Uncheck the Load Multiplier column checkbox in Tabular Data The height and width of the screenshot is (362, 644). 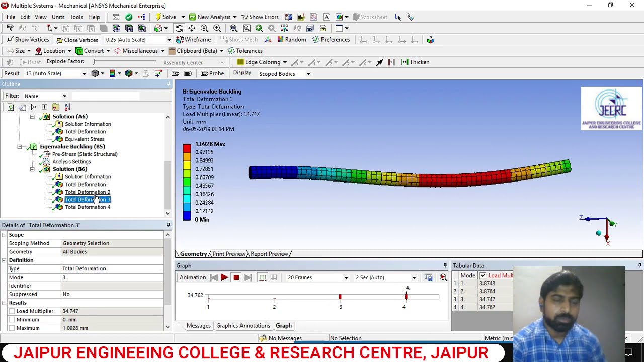point(483,275)
